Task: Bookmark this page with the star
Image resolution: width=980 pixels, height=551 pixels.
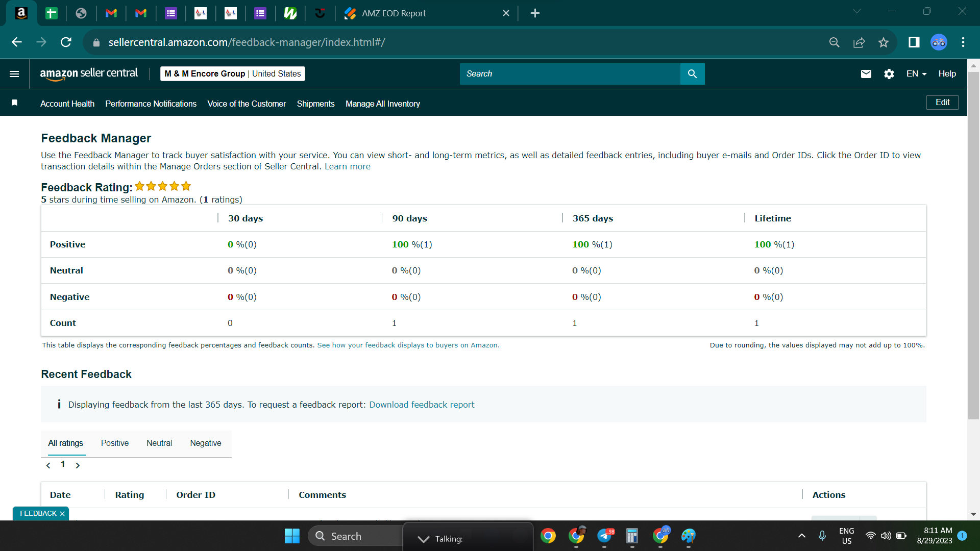Action: pyautogui.click(x=884, y=42)
